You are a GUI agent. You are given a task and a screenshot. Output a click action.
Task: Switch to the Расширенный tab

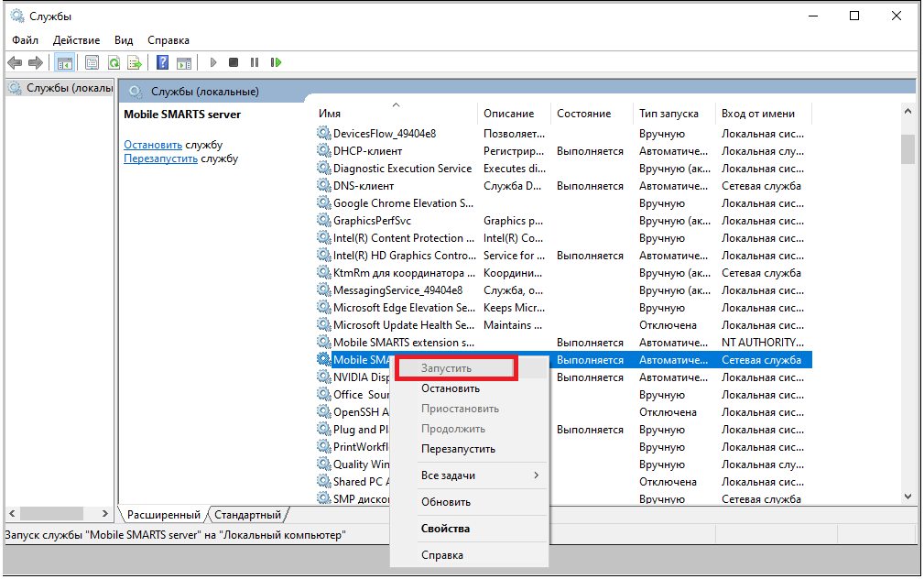163,515
